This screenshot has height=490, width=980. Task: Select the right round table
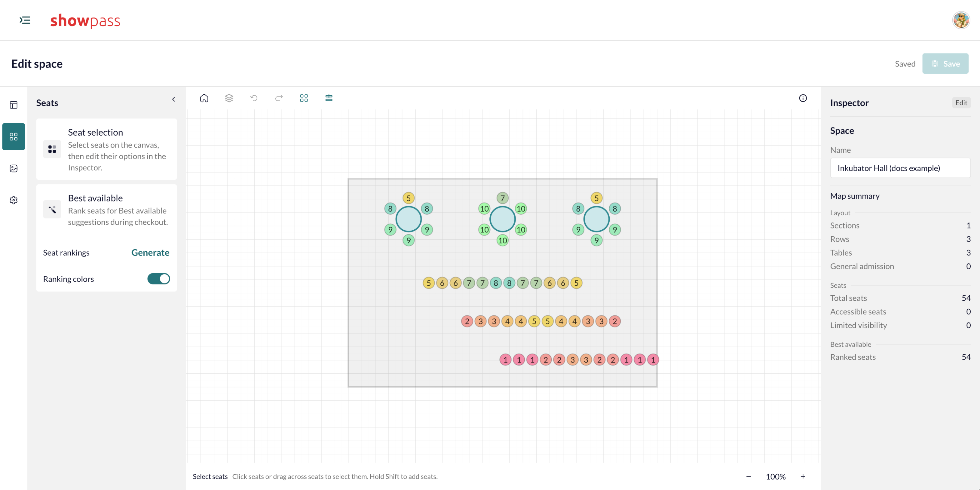596,219
